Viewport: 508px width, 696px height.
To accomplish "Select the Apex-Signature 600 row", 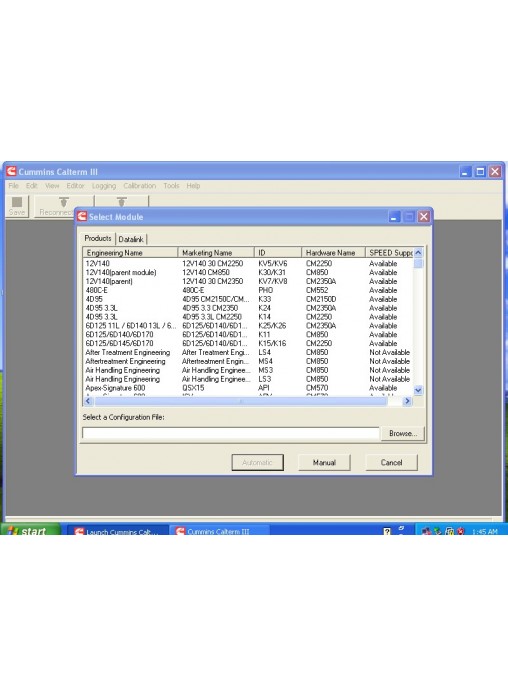I will click(248, 388).
